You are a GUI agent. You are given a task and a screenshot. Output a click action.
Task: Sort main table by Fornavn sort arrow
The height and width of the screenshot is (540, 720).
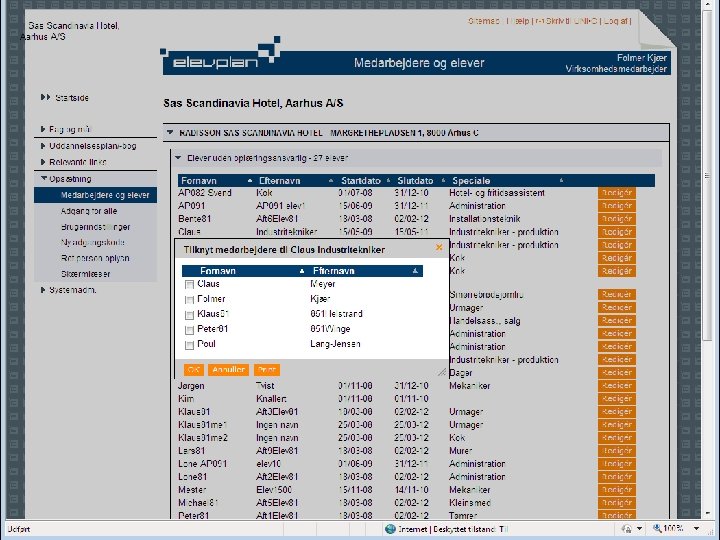pos(250,181)
